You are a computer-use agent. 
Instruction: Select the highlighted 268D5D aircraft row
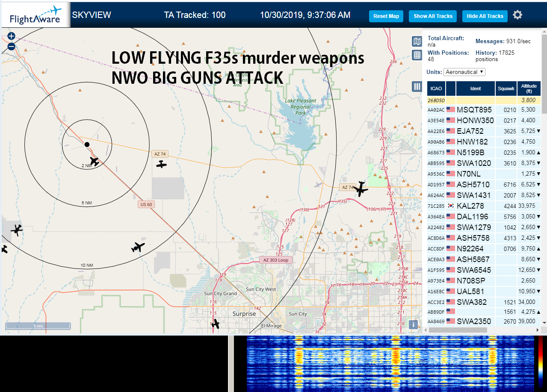point(484,100)
